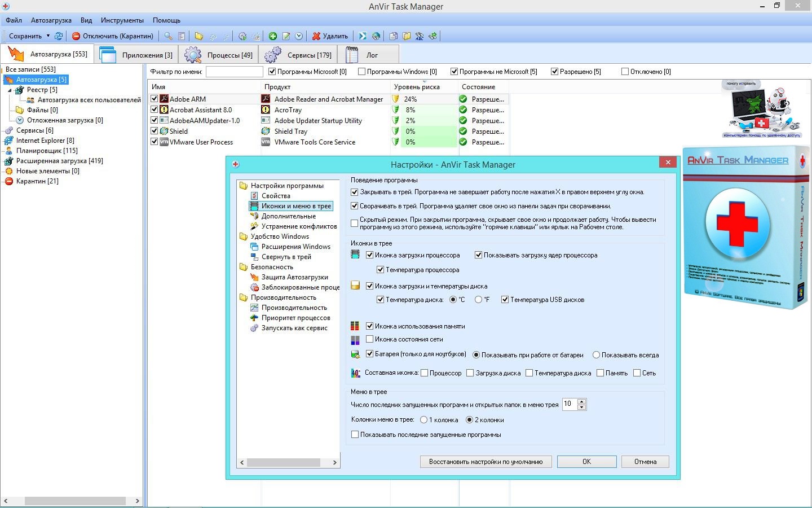Viewport: 812px width, 508px height.
Task: Toggle 'Температура процессора' checkbox
Action: click(380, 270)
